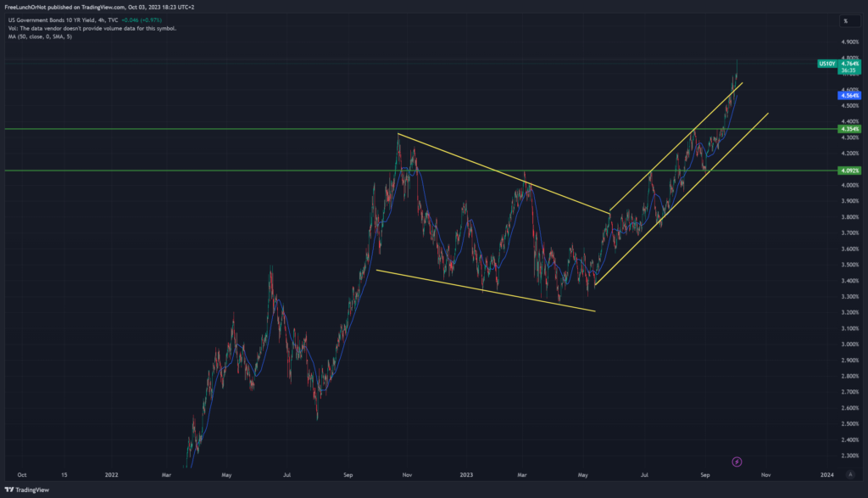The height and width of the screenshot is (498, 868).
Task: Select the blue 4.564% moving average label
Action: 849,96
